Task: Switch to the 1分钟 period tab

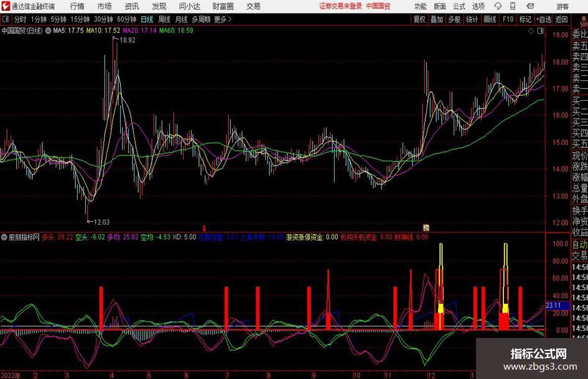Action: pos(39,19)
